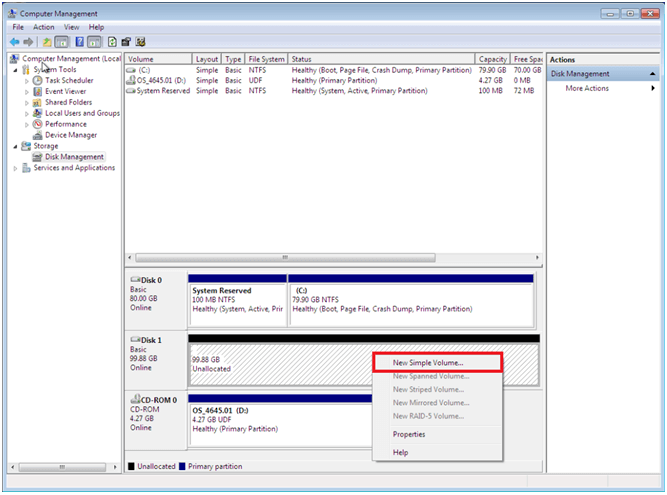
Task: Select the System Reserved partition on Disk 0
Action: point(237,300)
